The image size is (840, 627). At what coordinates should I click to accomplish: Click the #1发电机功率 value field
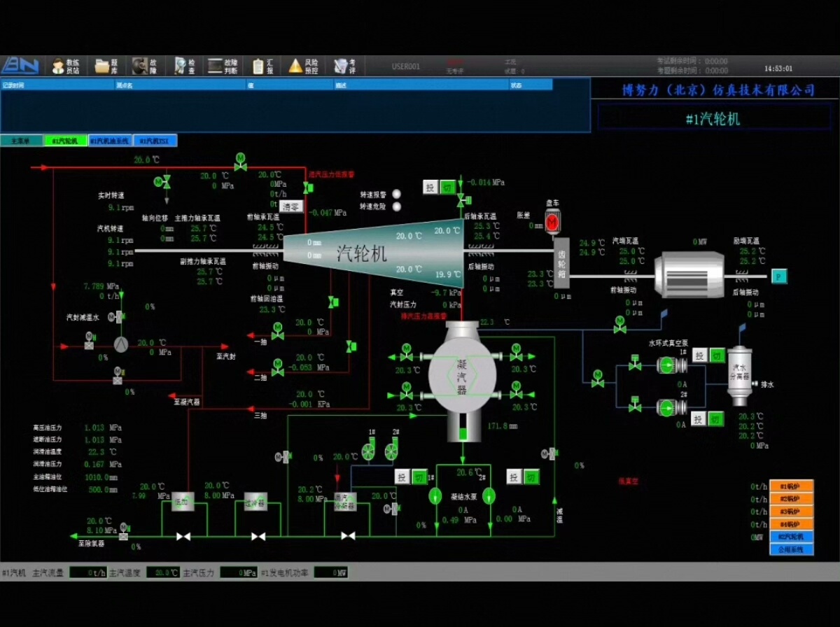[x=330, y=572]
